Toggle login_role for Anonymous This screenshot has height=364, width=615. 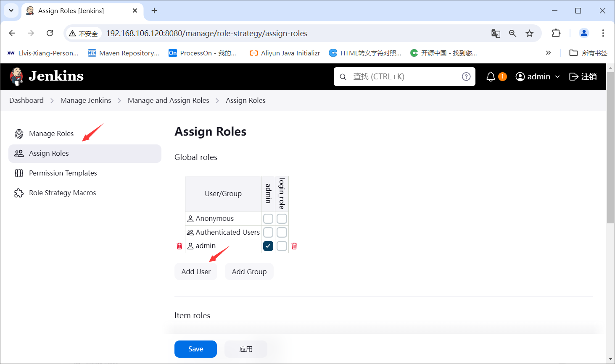click(282, 219)
